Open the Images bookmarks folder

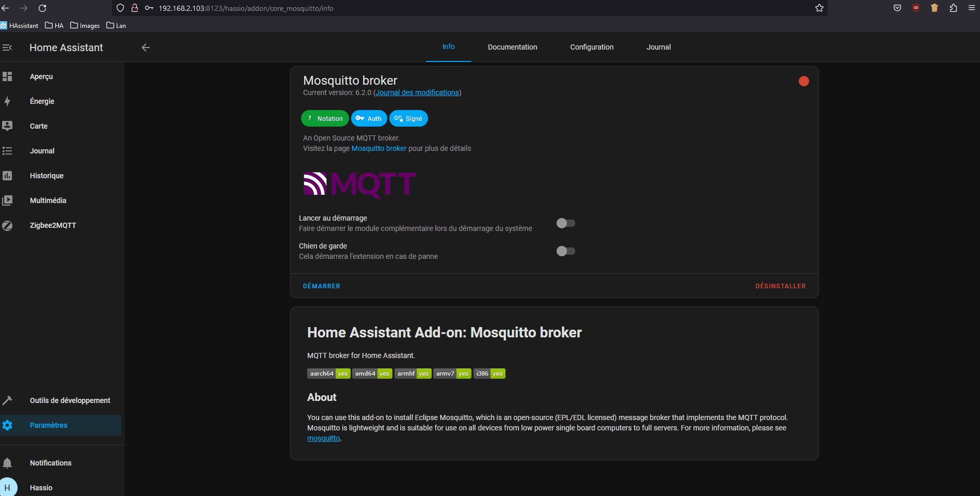point(85,25)
